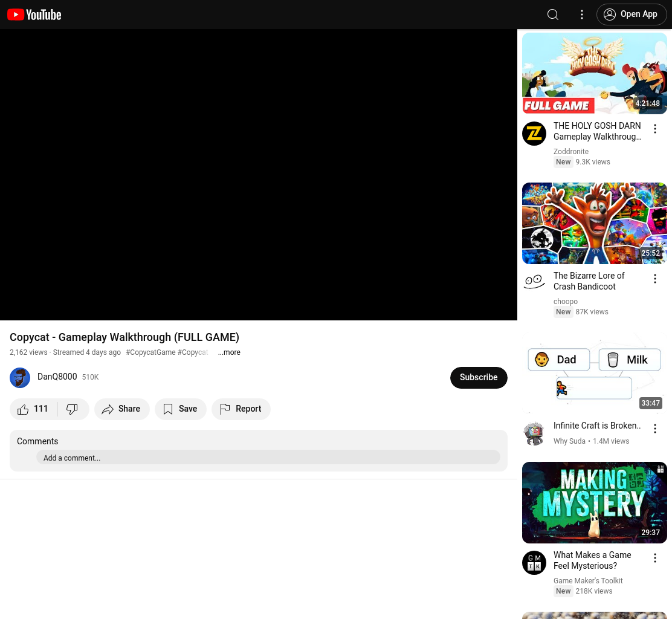The image size is (672, 619).
Task: Click the Game Maker's Toolkit channel name
Action: coord(588,580)
